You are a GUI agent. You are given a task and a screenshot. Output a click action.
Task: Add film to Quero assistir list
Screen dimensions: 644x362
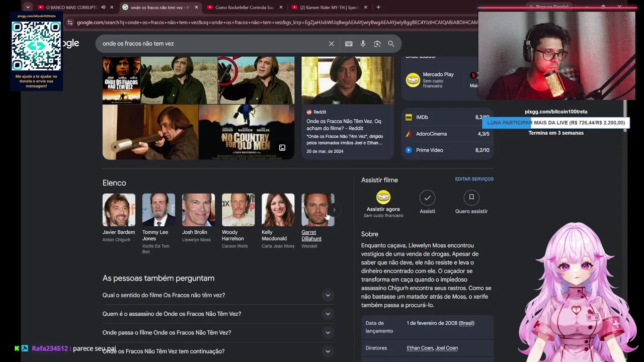pyautogui.click(x=471, y=198)
